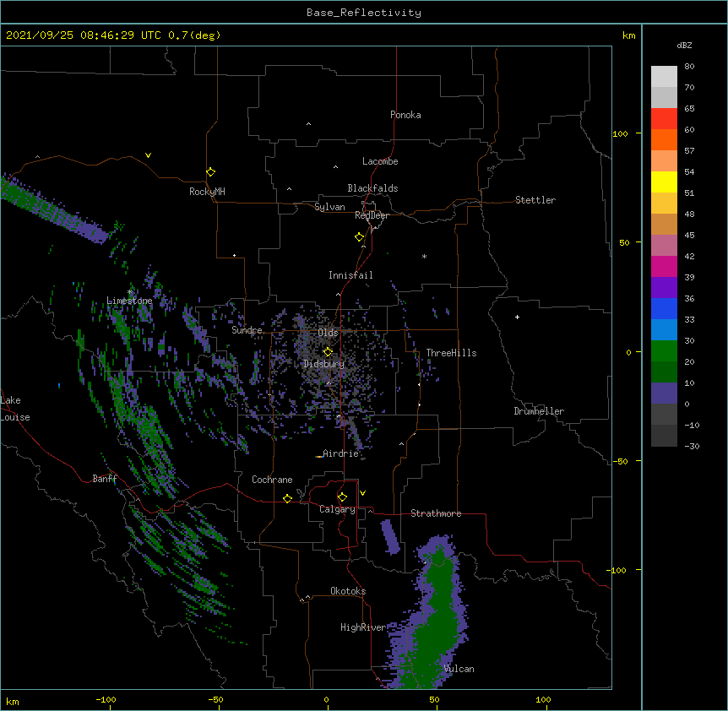Click the yellow radar site marker near Olds
The width and height of the screenshot is (728, 711).
coord(328,351)
